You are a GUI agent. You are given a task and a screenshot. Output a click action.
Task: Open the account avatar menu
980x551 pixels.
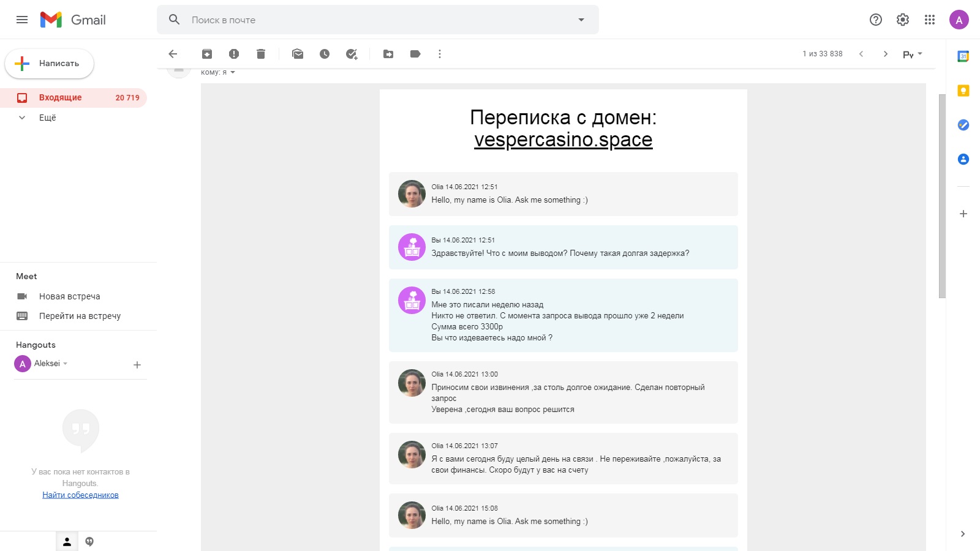959,20
